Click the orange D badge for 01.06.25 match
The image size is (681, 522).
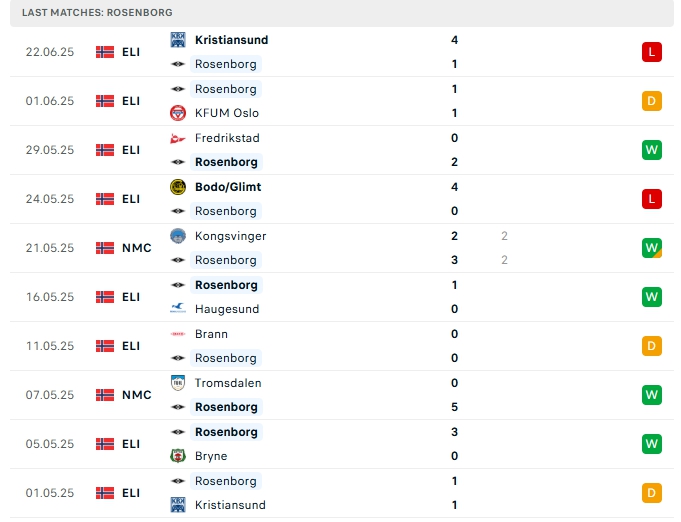point(652,101)
